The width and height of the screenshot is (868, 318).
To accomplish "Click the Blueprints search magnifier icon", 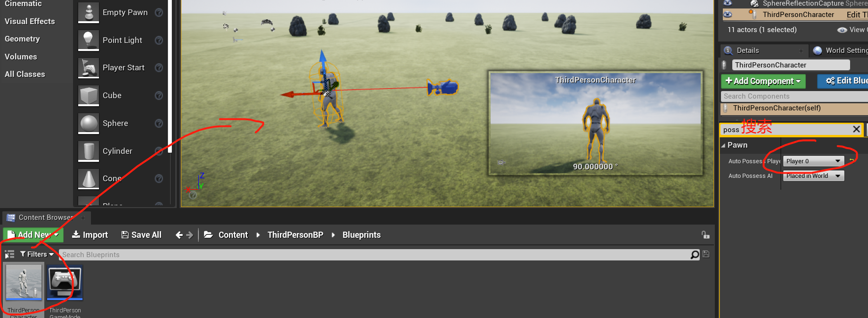I will (695, 255).
